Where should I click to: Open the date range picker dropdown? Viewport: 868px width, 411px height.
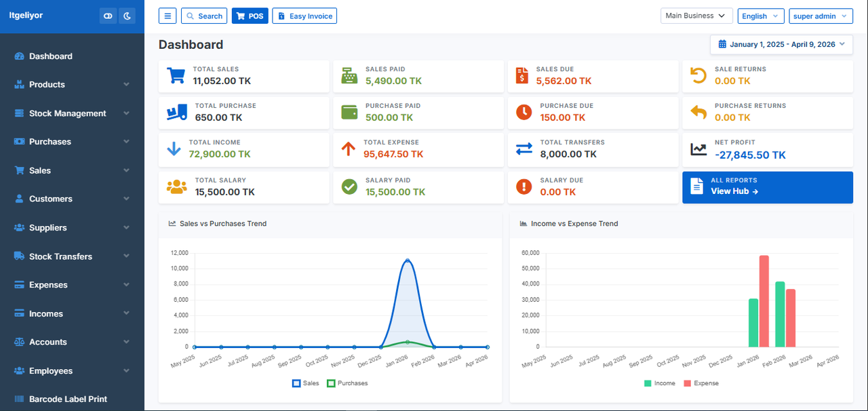[781, 44]
